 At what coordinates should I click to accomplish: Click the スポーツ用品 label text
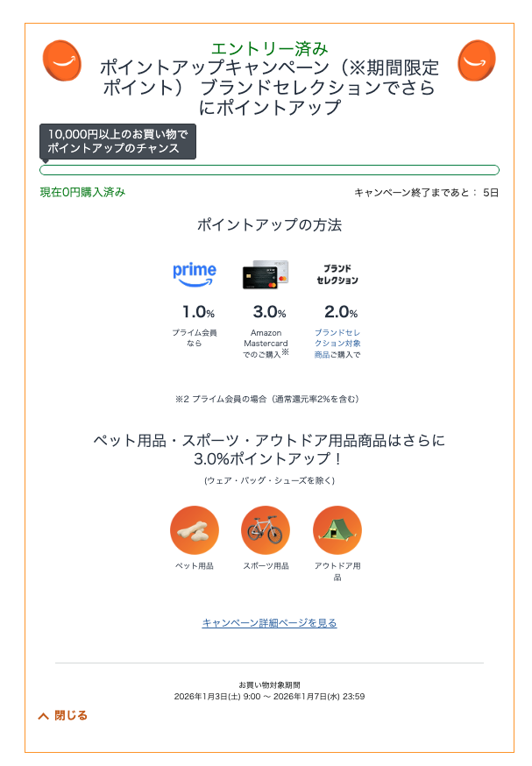[266, 566]
